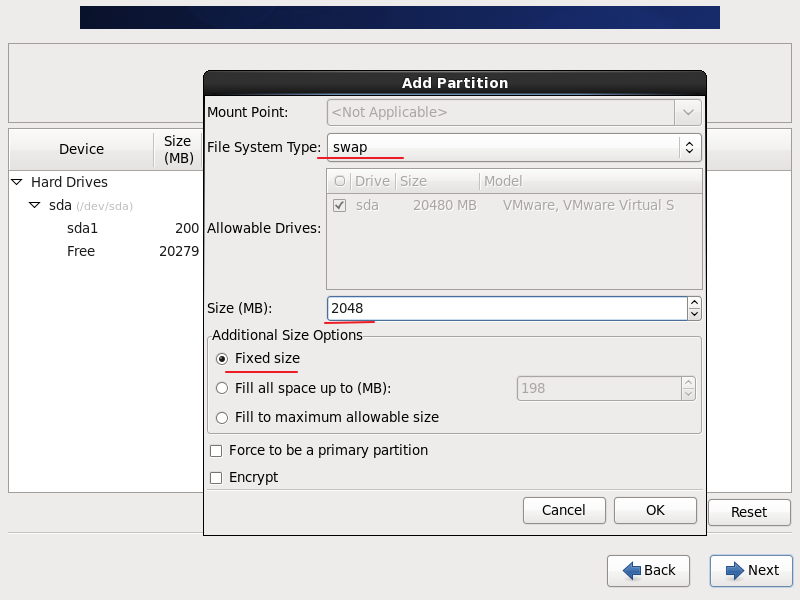Screen dimensions: 800x600
Task: Select the Fixed size radio option
Action: pyautogui.click(x=222, y=358)
